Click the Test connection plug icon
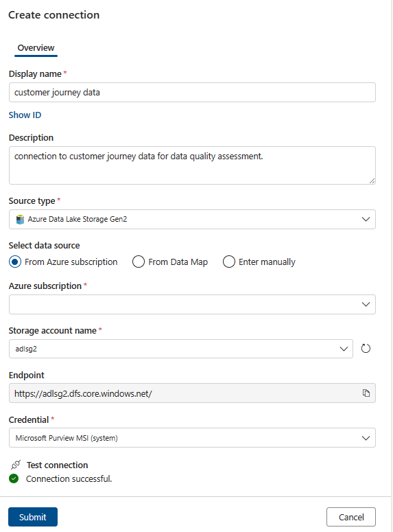Viewport: 393px width, 532px height. tap(16, 465)
